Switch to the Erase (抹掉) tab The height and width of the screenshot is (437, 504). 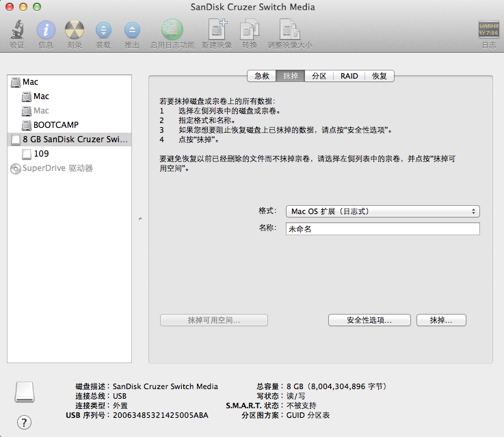pyautogui.click(x=290, y=76)
